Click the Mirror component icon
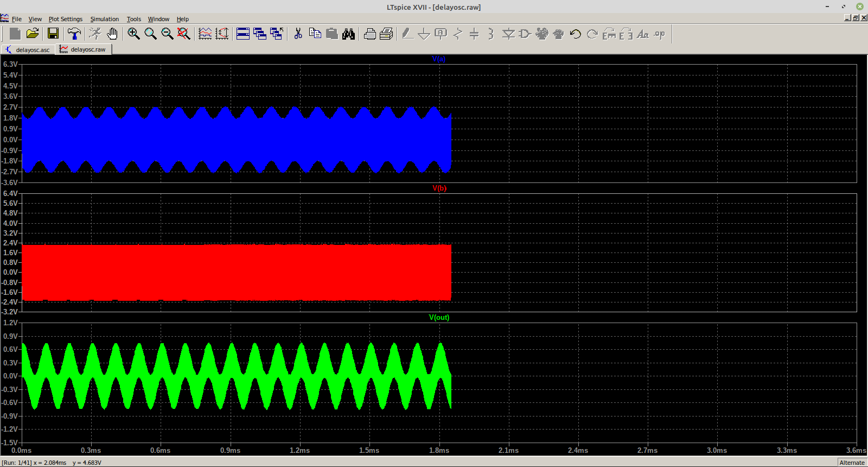 (x=626, y=34)
